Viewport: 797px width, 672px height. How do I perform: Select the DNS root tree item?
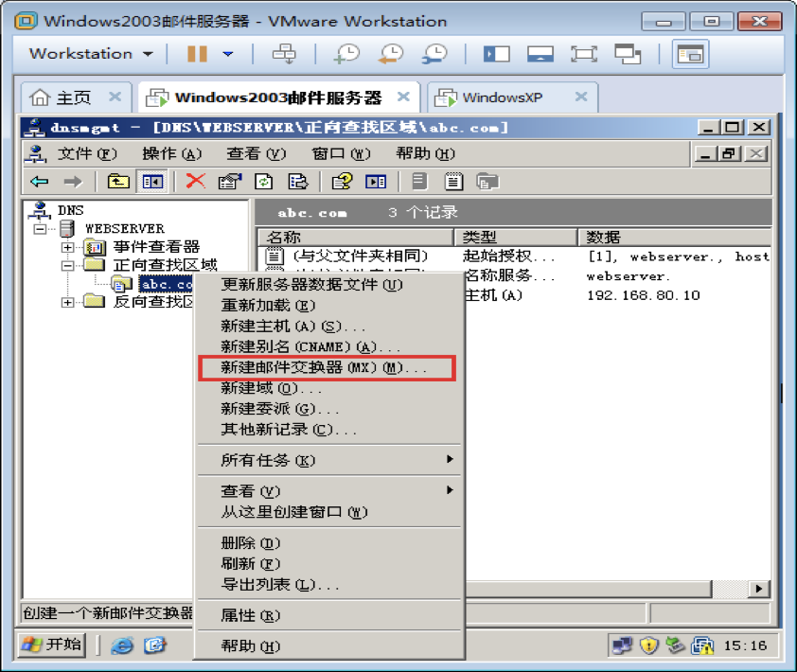71,210
